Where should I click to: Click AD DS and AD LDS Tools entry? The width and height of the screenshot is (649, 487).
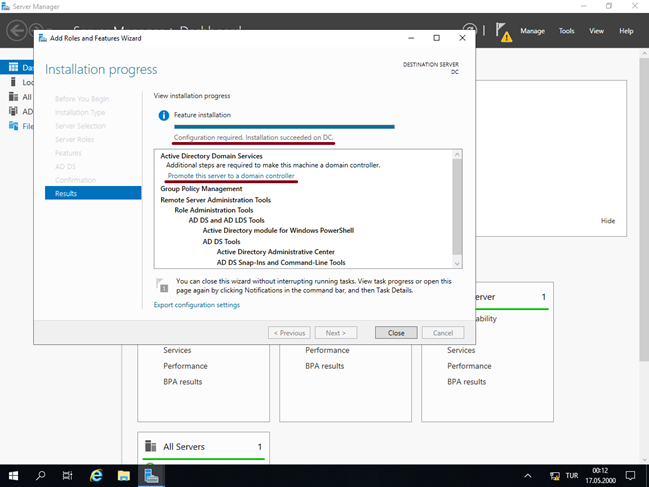(226, 221)
